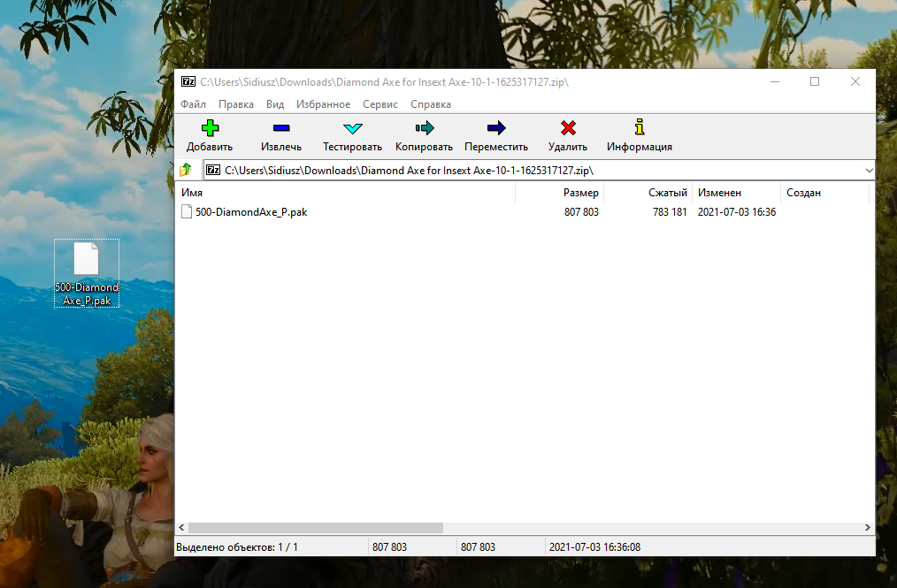This screenshot has height=588, width=897.
Task: Click the green plus Добавить icon
Action: click(x=210, y=128)
